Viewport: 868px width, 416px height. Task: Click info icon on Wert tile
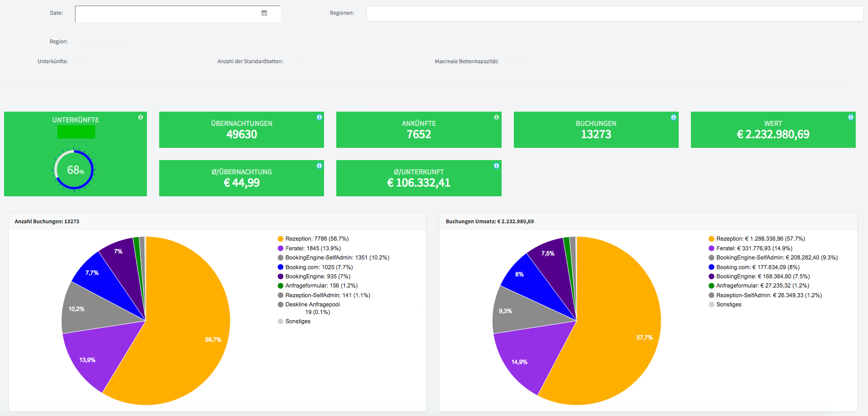coord(850,117)
